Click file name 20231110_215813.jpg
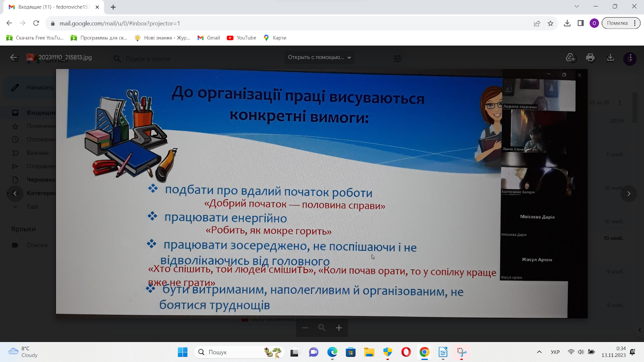 [x=65, y=58]
